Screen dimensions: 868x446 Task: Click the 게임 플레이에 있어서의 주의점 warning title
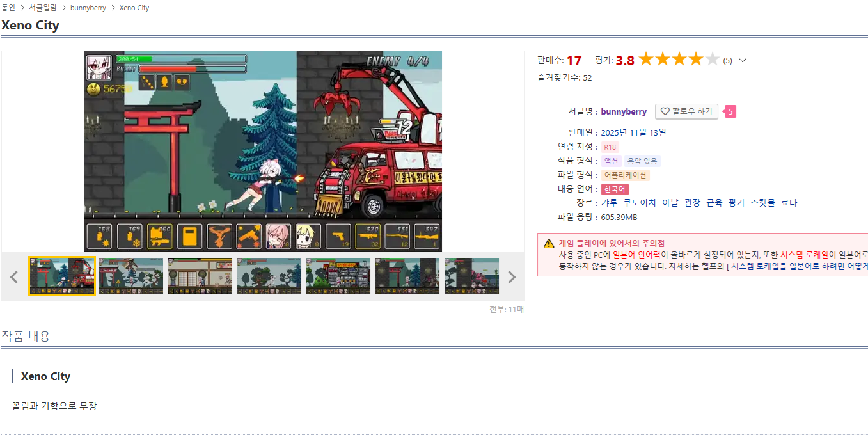coord(612,243)
